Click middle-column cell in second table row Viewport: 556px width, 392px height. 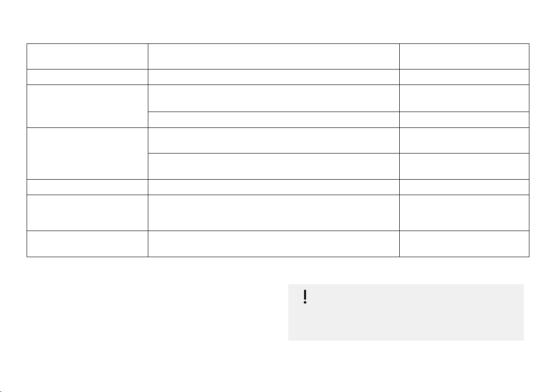(273, 77)
